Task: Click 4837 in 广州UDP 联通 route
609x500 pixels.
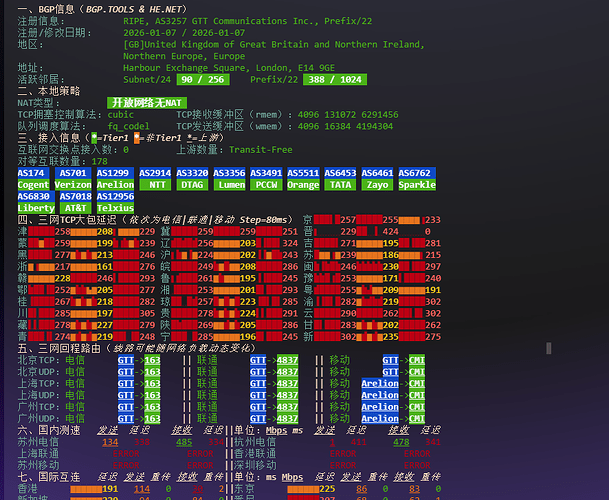Action: (x=287, y=418)
